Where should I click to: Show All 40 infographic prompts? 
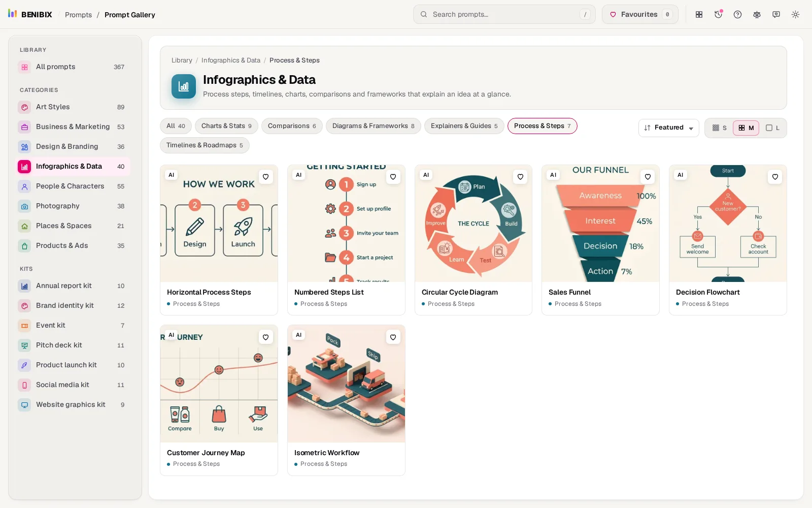176,126
